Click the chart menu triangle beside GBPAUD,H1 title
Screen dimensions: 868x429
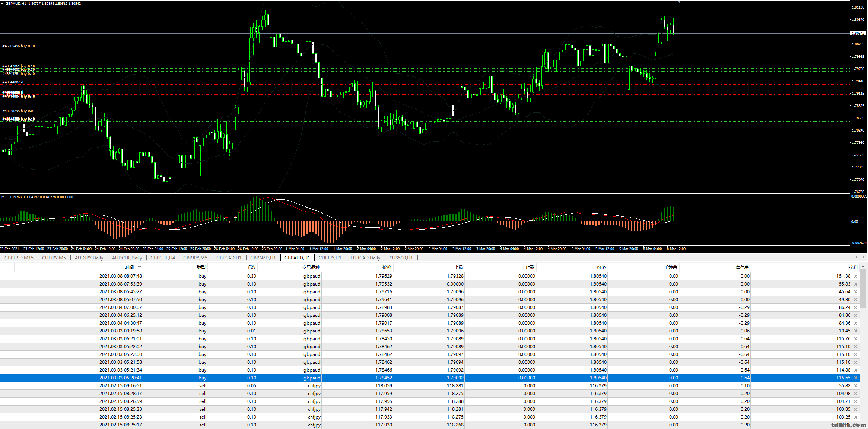click(2, 3)
